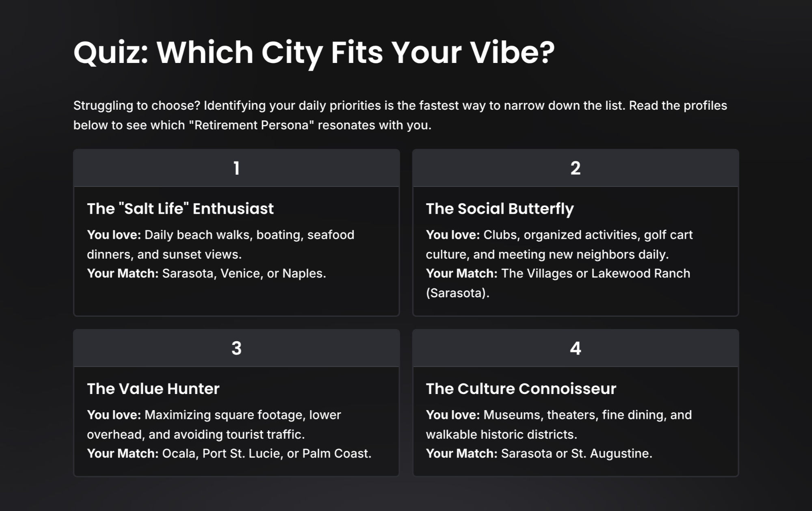Click the 'The "Salt Life" Enthusiast' title
The image size is (812, 511).
(x=180, y=209)
